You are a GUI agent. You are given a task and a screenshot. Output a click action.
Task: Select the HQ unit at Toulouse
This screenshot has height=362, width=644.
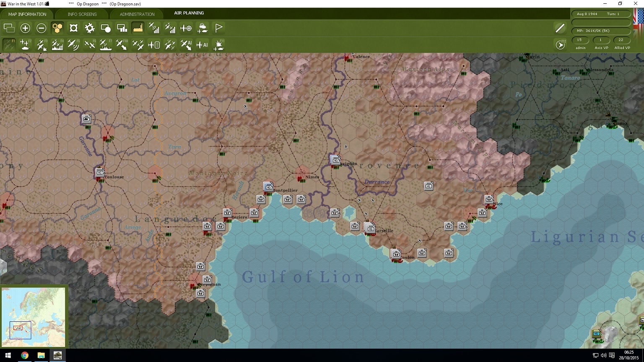coord(100,172)
